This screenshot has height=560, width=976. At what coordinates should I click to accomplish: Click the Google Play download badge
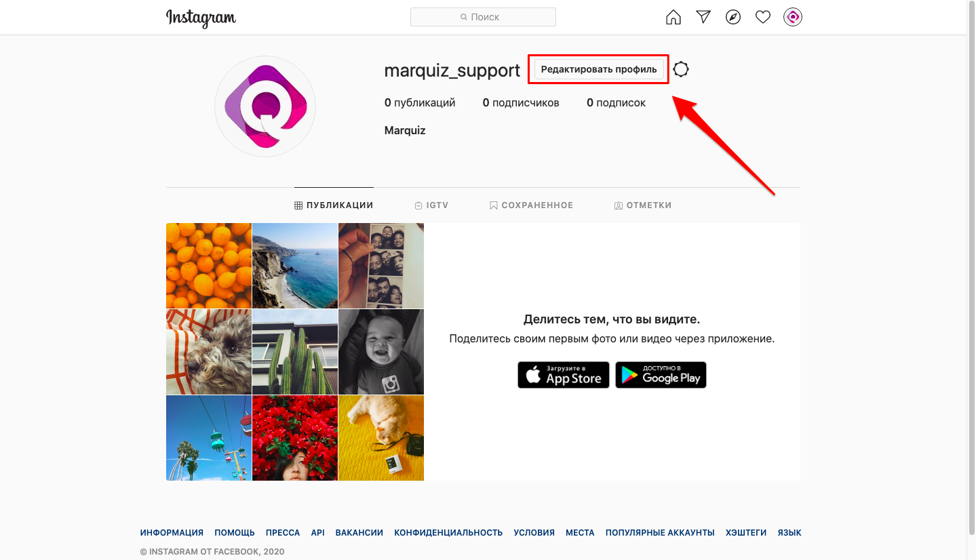pos(661,375)
